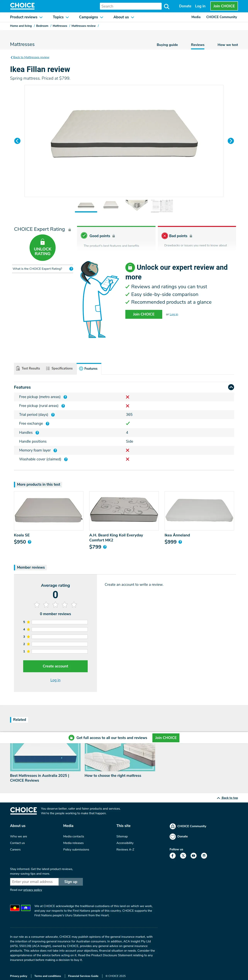248x980 pixels.
Task: Open How we test tab
Action: coord(228,45)
